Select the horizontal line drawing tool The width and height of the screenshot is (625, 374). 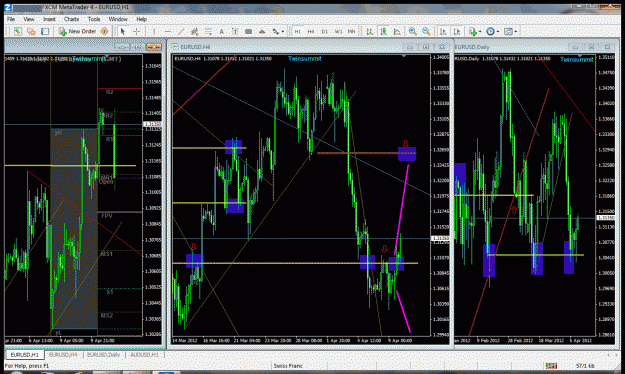coord(168,31)
